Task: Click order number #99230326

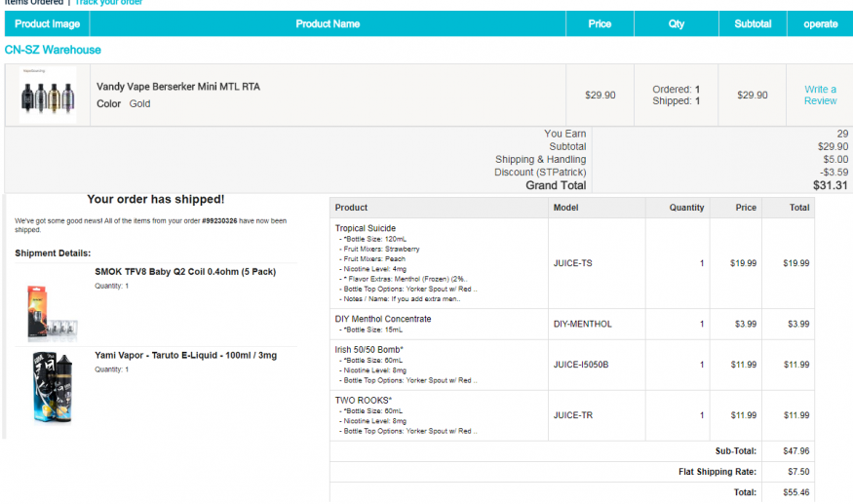Action: tap(219, 221)
